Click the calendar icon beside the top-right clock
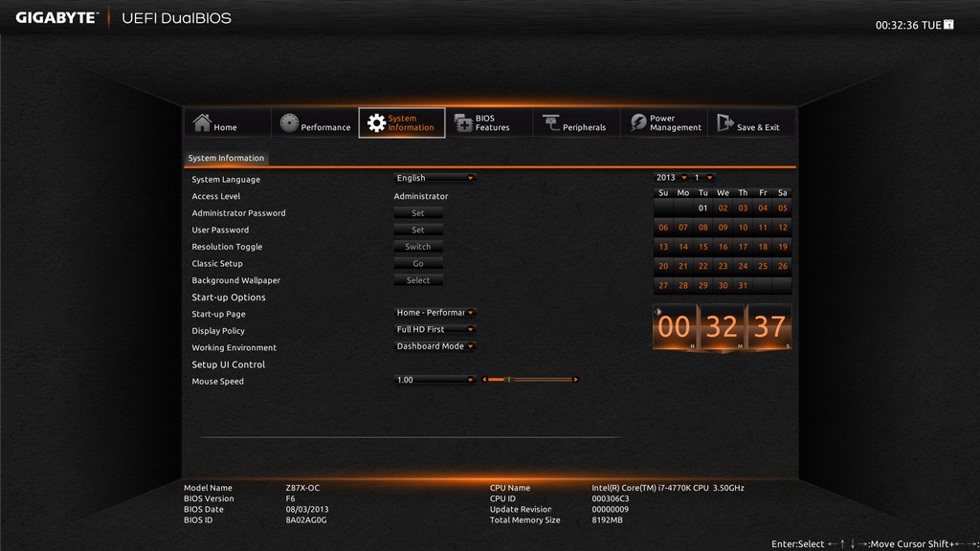 point(948,24)
